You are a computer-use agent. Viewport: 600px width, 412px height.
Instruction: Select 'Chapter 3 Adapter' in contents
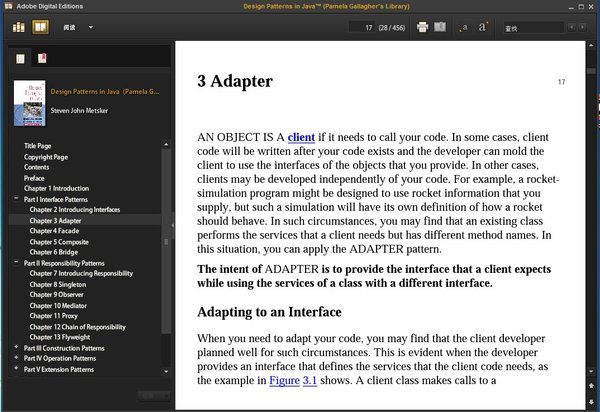[55, 221]
